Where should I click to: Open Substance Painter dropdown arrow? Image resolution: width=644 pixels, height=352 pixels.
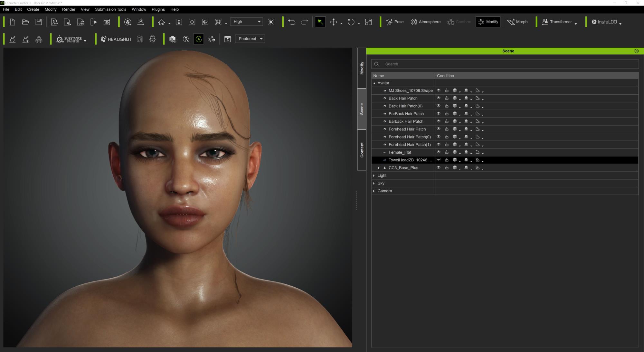click(x=85, y=41)
